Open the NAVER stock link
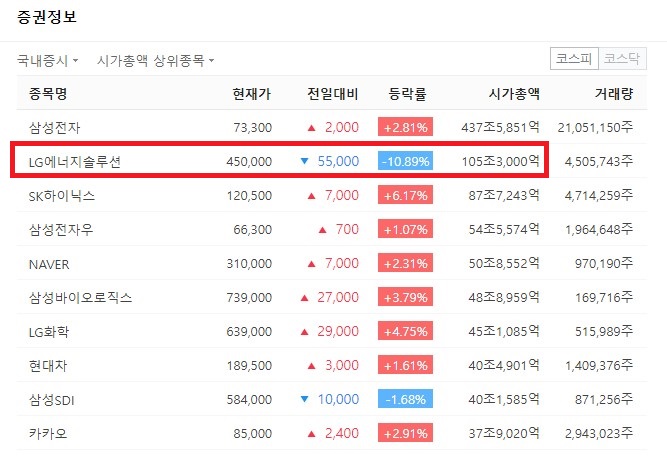This screenshot has height=462, width=667. pos(49,264)
